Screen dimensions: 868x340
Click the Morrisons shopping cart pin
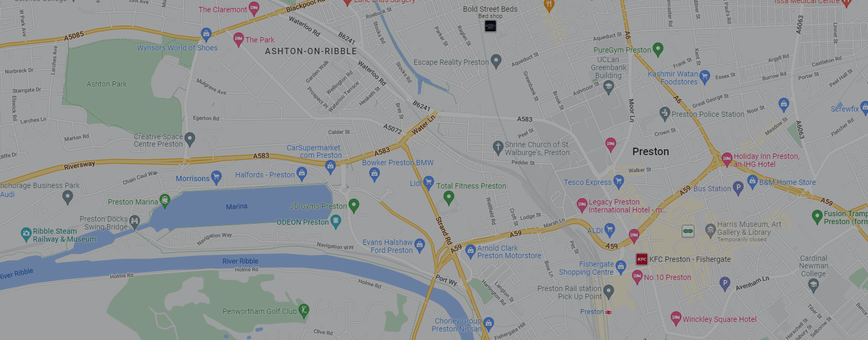pyautogui.click(x=216, y=177)
